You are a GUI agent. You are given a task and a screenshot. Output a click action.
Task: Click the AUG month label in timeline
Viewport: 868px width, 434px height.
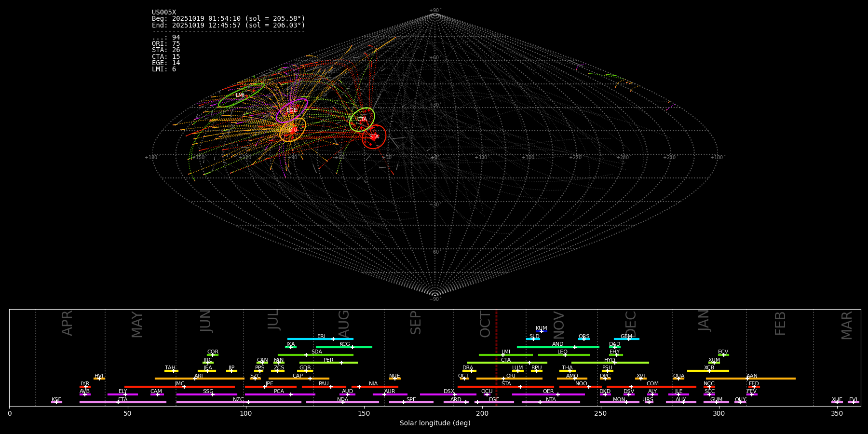coord(344,324)
